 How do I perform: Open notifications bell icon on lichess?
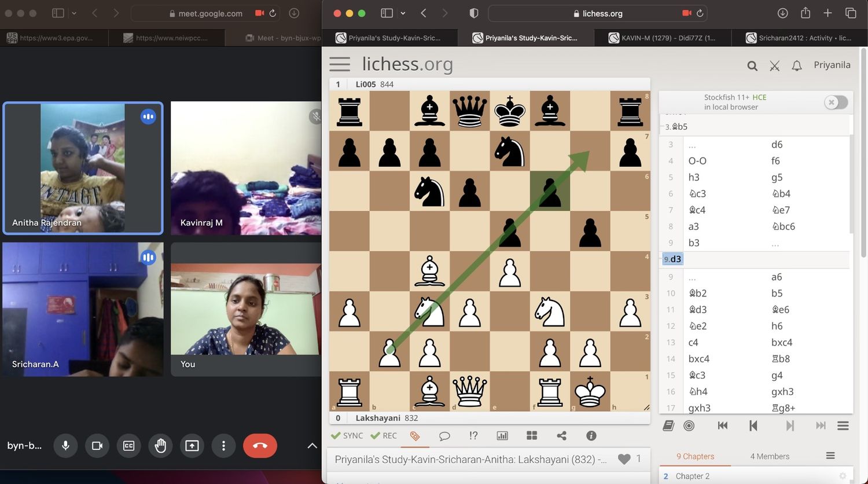[797, 66]
